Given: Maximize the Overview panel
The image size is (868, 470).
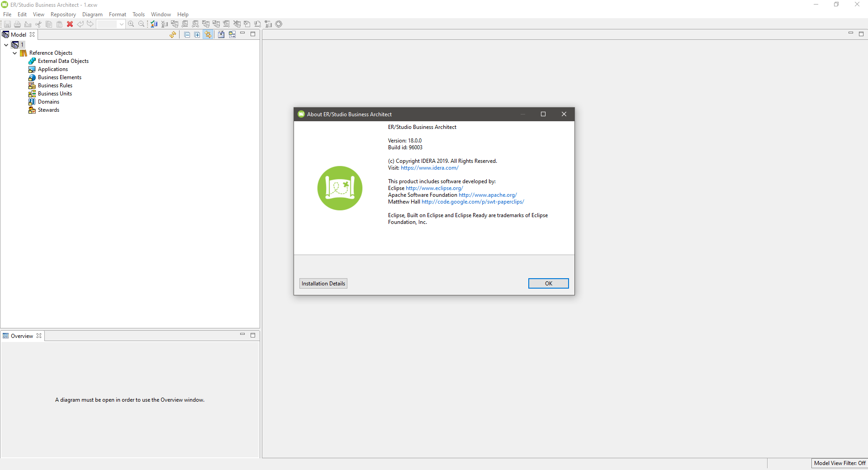Looking at the screenshot, I should (x=253, y=335).
